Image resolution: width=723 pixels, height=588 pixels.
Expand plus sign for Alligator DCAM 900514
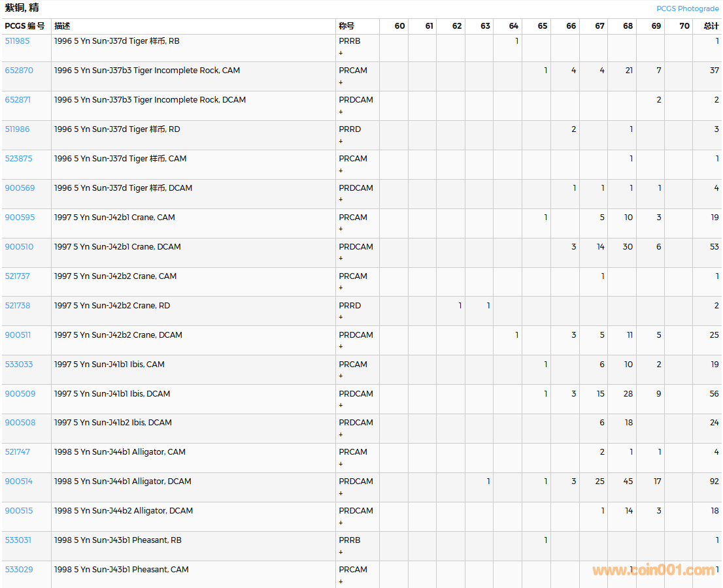point(341,493)
